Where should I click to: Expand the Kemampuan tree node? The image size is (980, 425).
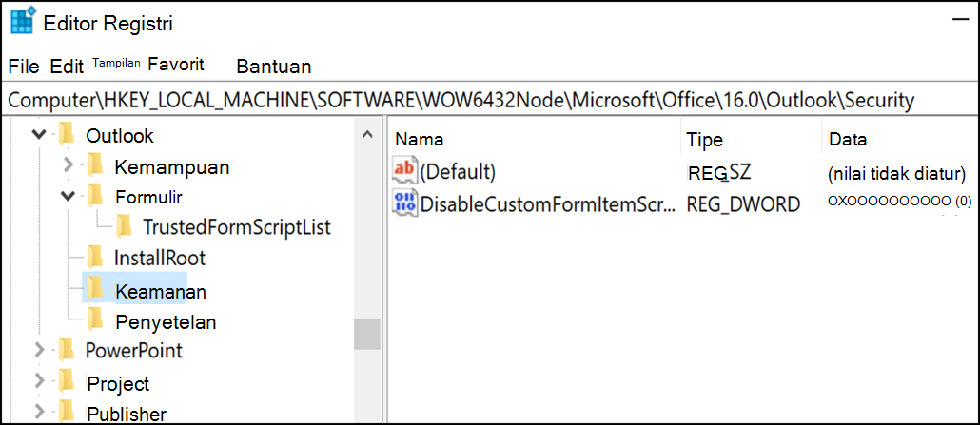click(69, 165)
